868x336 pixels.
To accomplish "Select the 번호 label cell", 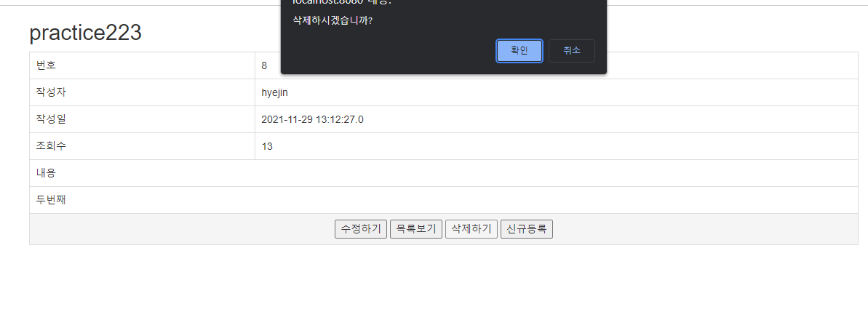I will (143, 65).
